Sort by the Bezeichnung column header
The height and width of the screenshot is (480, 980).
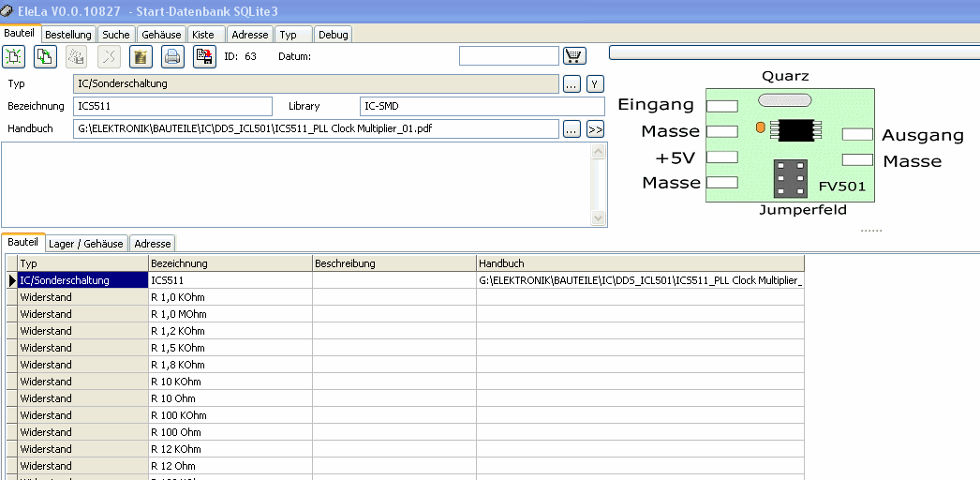pyautogui.click(x=230, y=263)
